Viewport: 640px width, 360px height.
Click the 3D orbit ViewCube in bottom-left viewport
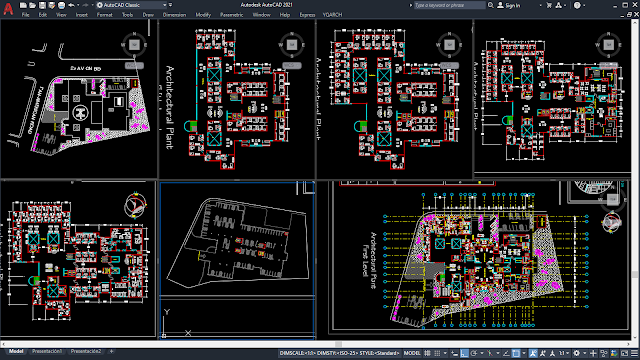pyautogui.click(x=136, y=205)
